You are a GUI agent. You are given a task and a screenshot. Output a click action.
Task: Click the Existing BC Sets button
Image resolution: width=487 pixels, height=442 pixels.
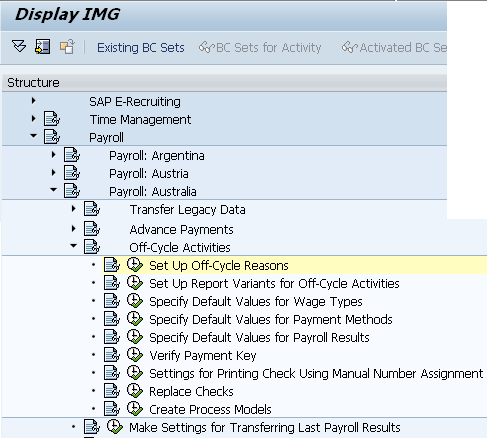point(141,48)
